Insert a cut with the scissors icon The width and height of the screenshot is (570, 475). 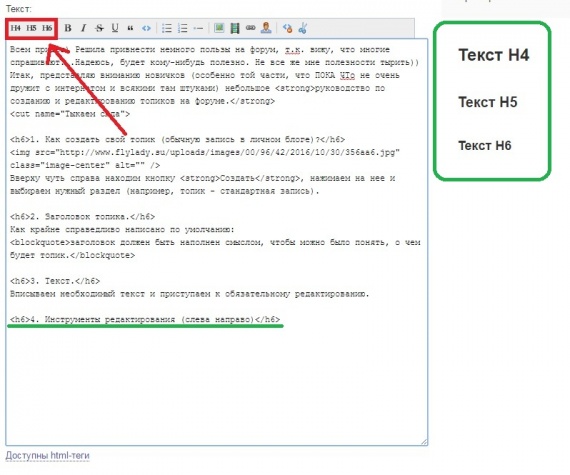303,28
